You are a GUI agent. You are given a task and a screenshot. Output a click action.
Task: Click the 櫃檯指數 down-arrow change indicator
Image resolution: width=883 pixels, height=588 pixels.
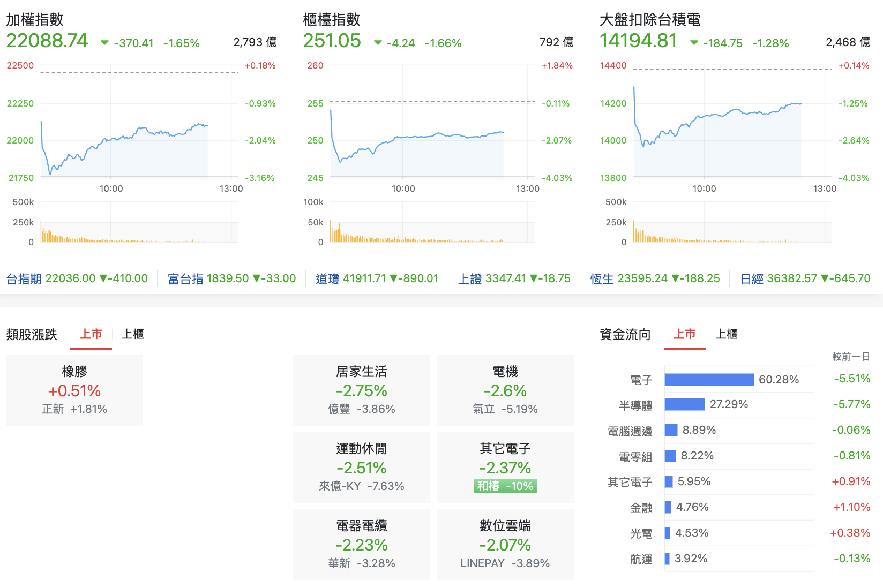(x=378, y=43)
